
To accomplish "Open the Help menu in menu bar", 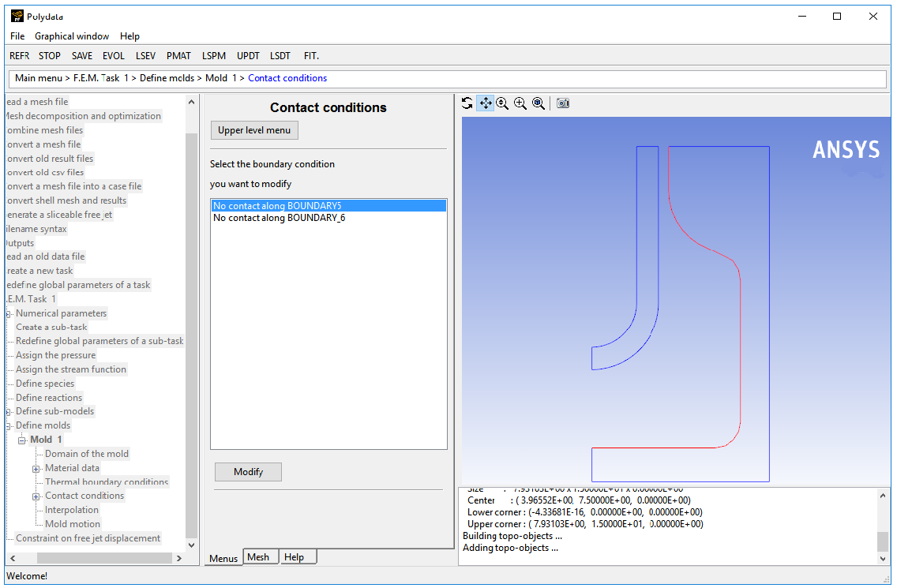I will coord(129,36).
